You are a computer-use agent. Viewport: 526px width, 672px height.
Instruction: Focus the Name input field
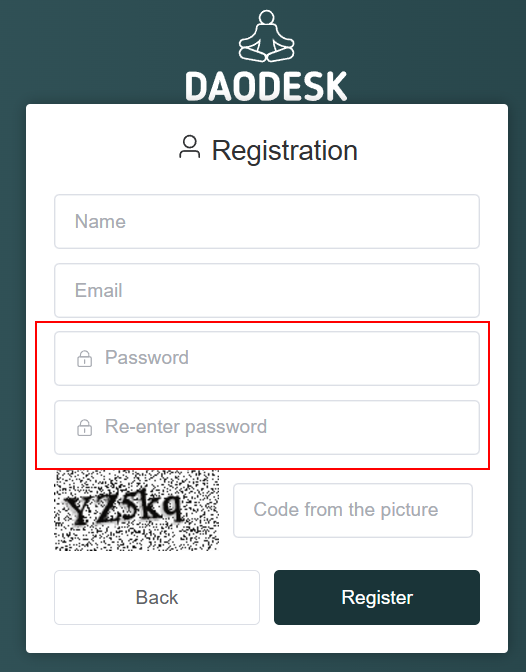[267, 222]
